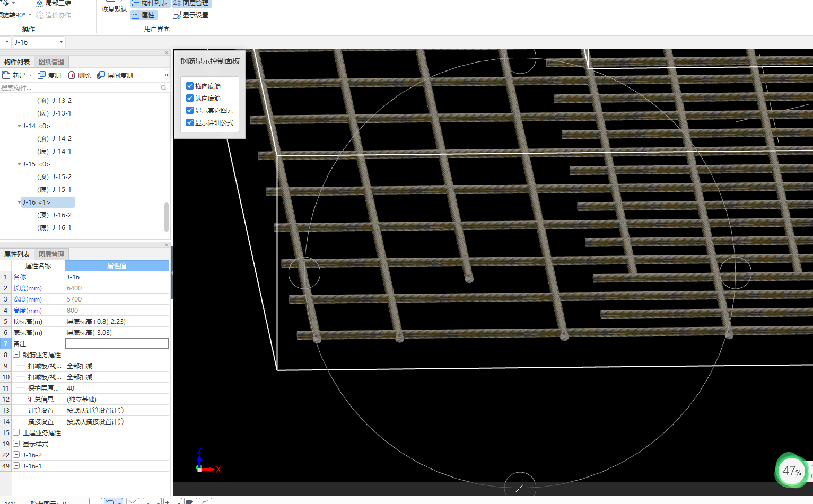Click the 高度(mm) property link
The image size is (813, 504).
tap(28, 310)
